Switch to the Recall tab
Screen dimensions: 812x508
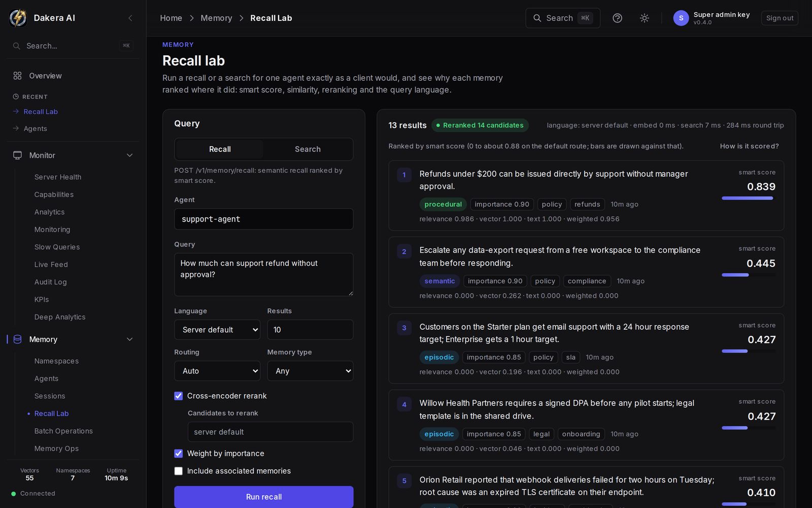pos(220,149)
